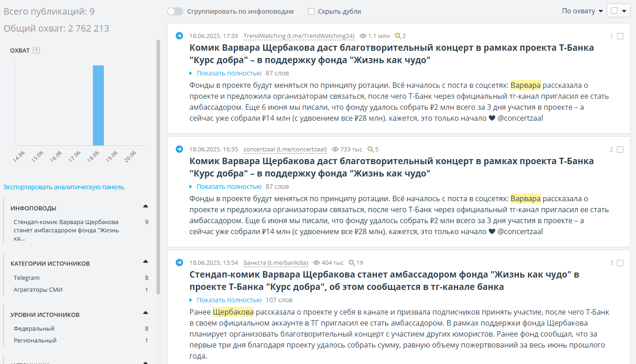Select checkbox for publication number 1
The height and width of the screenshot is (364, 636).
coord(620,36)
